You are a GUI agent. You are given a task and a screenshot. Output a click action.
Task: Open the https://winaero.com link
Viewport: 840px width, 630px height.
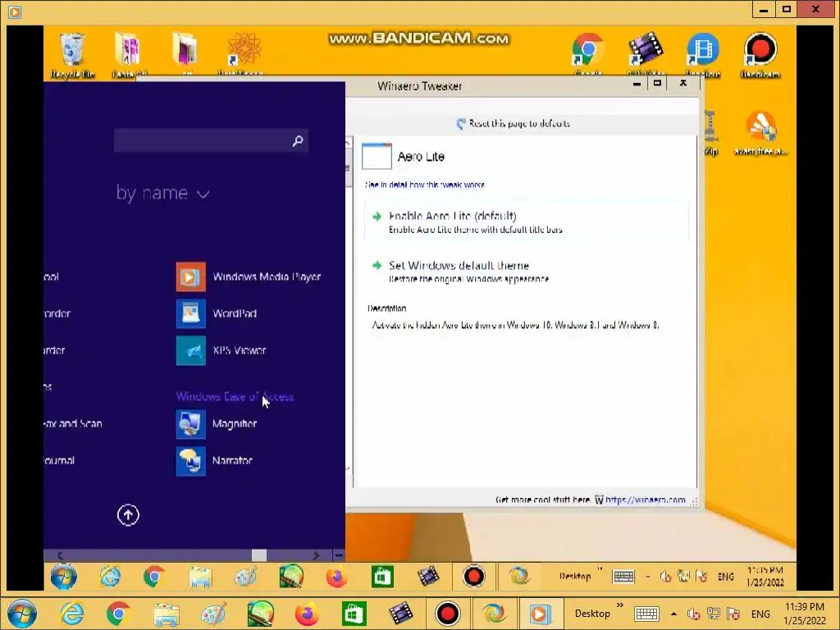pos(645,500)
